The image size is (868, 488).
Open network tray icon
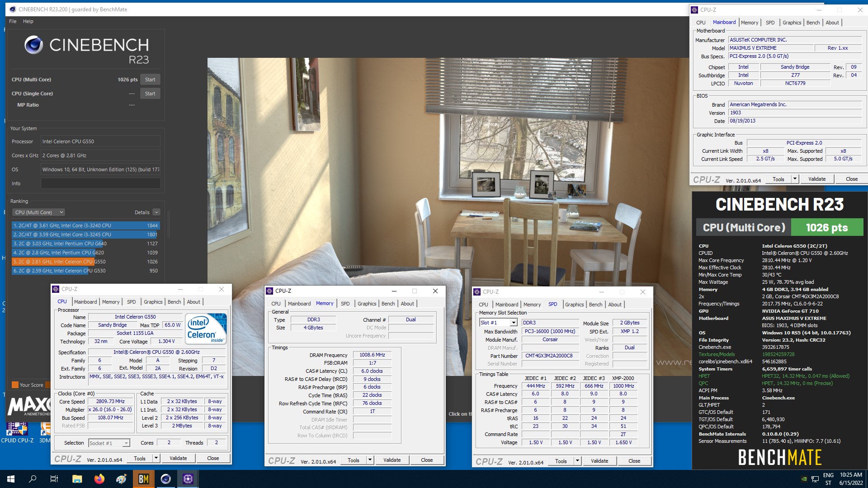click(815, 479)
